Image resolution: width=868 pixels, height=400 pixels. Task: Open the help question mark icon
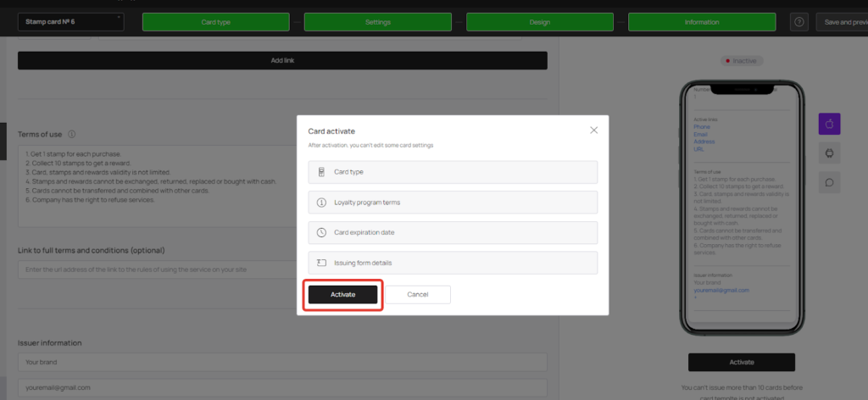tap(798, 22)
